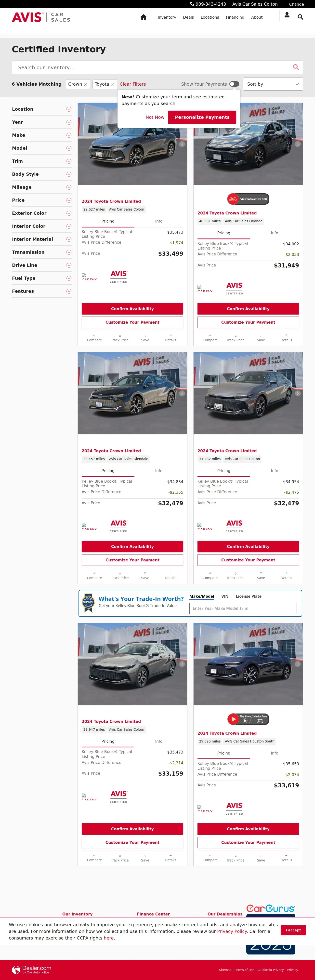
Task: Open the Financing menu item
Action: coord(235,17)
